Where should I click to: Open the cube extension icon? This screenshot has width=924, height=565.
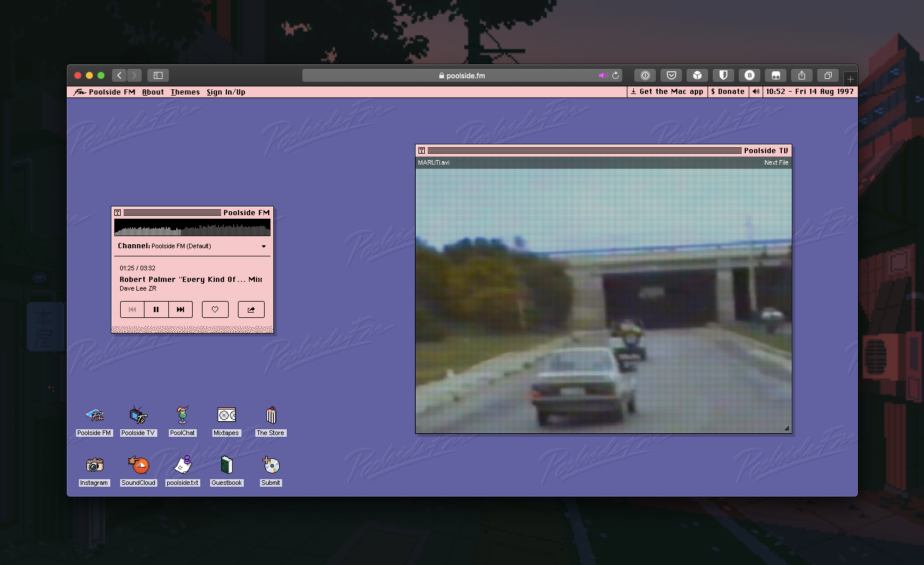(x=697, y=75)
